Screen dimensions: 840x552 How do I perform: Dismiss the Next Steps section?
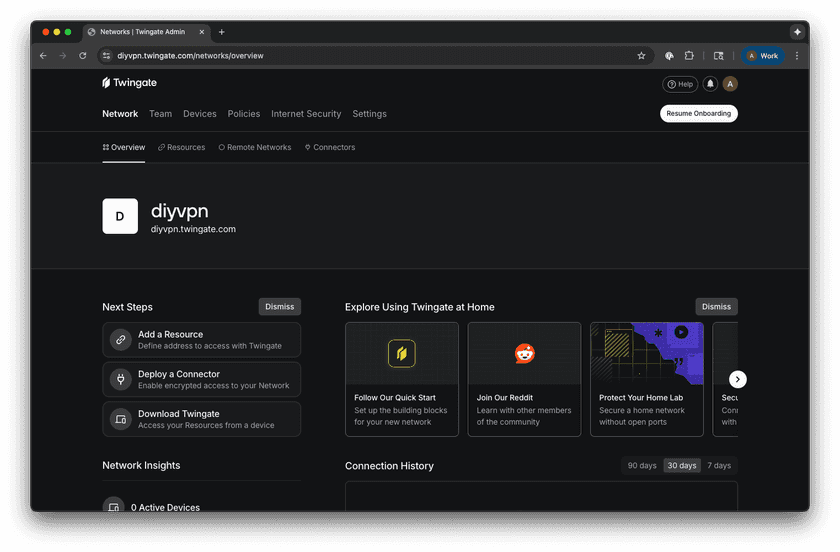(279, 307)
